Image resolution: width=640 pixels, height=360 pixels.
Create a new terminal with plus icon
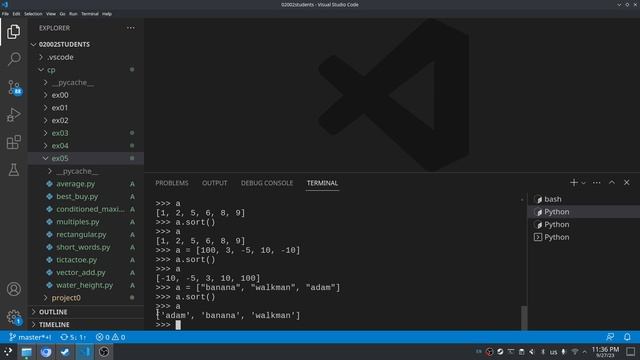[x=573, y=182]
